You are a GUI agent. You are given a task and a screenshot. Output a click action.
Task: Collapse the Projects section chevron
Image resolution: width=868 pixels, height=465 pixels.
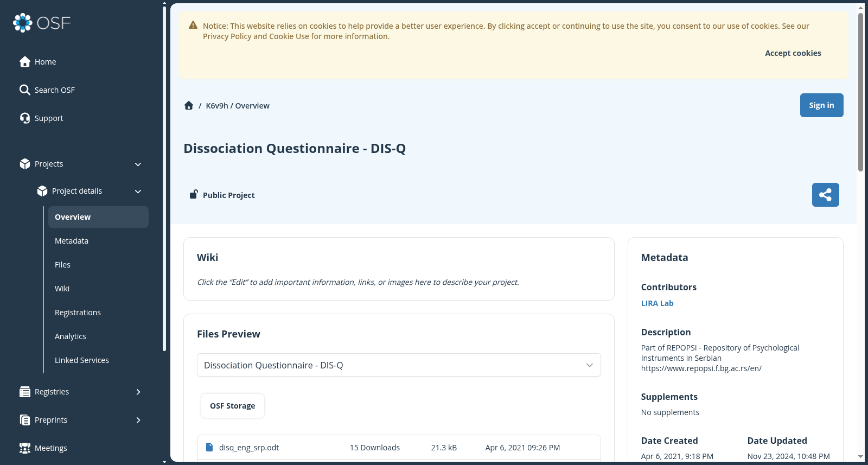pos(138,164)
